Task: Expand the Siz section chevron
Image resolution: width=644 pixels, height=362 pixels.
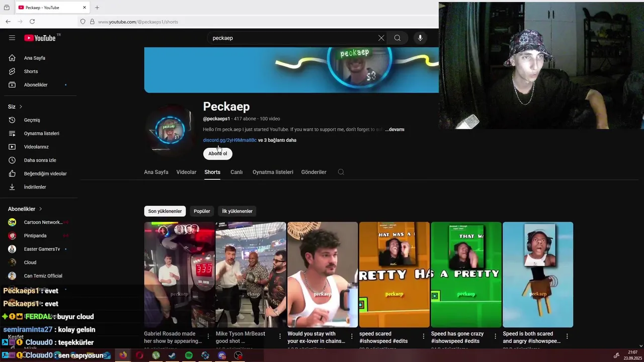Action: point(21,107)
